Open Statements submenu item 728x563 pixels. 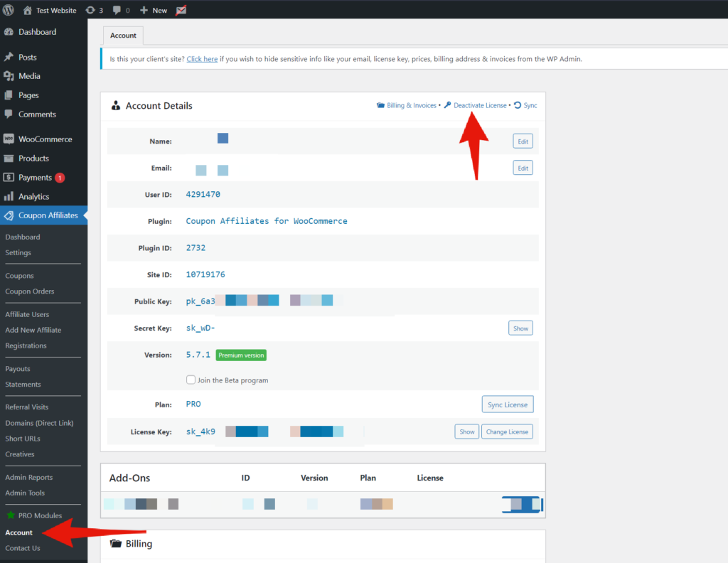(x=23, y=385)
